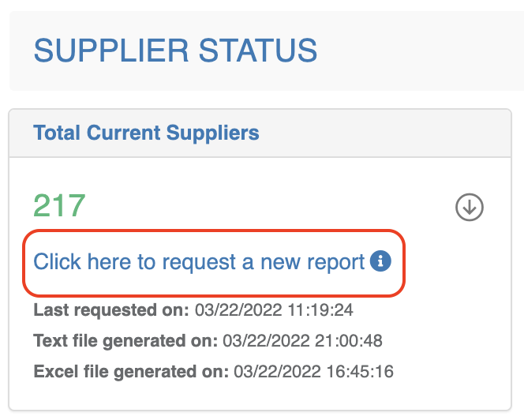Show information about requesting a new report
The image size is (524, 420).
(381, 261)
